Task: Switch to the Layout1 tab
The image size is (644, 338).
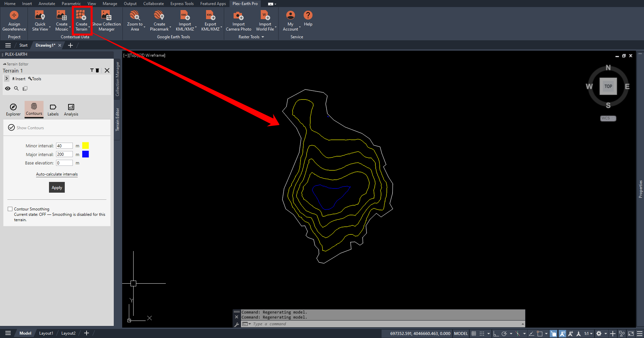Action: click(46, 333)
